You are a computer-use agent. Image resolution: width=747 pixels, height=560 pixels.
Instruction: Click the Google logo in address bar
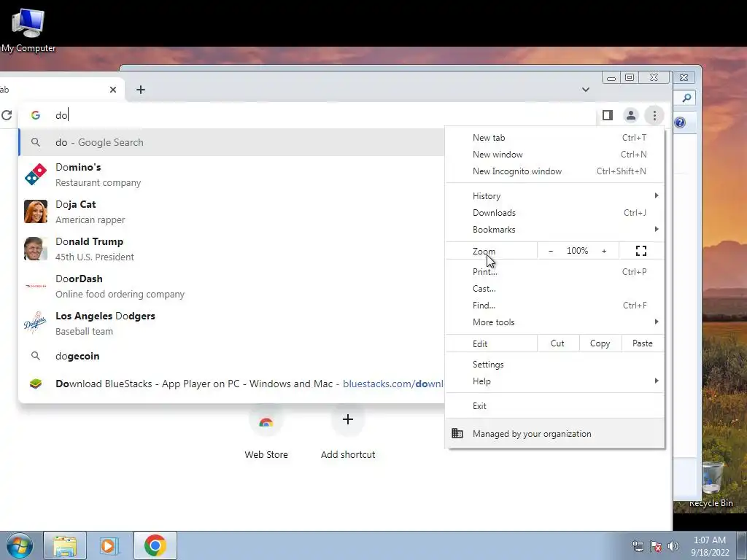35,115
